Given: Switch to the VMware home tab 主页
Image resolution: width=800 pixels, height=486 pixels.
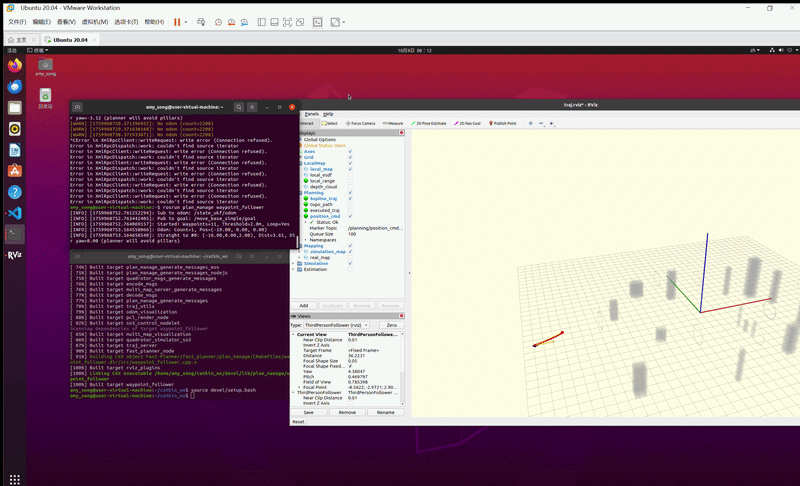Looking at the screenshot, I should click(x=21, y=40).
